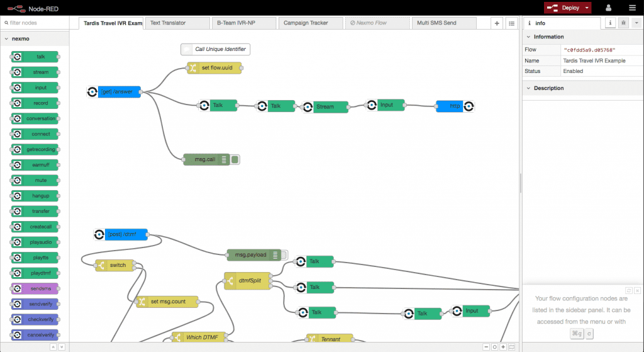Toggle the msg.call debug node button
644x352 pixels.
235,160
